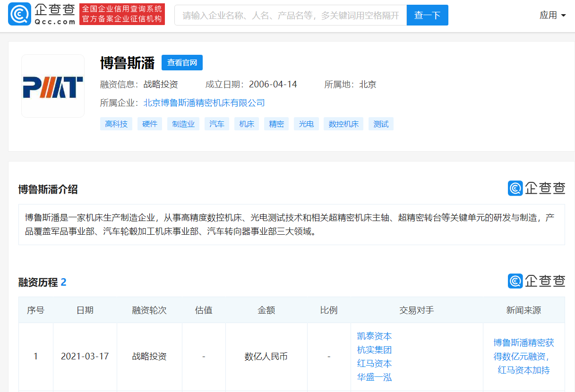This screenshot has width=575, height=392.
Task: Click the 新闻来源 column header
Action: [524, 310]
